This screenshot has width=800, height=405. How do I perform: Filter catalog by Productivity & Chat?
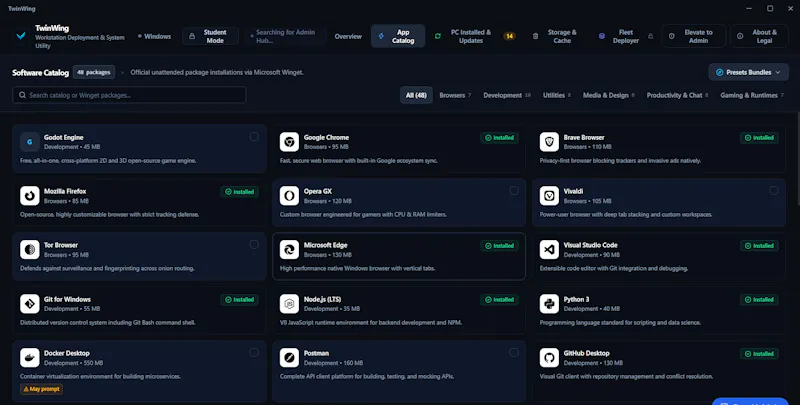coord(677,95)
